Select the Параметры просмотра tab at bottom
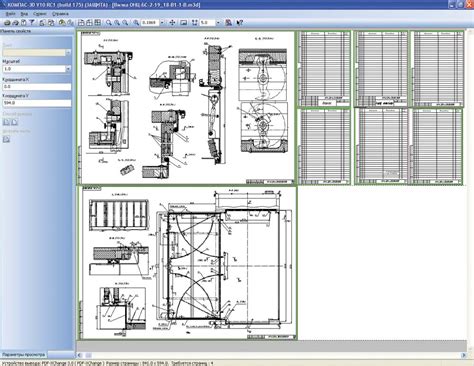This screenshot has height=366, width=474. pyautogui.click(x=23, y=354)
